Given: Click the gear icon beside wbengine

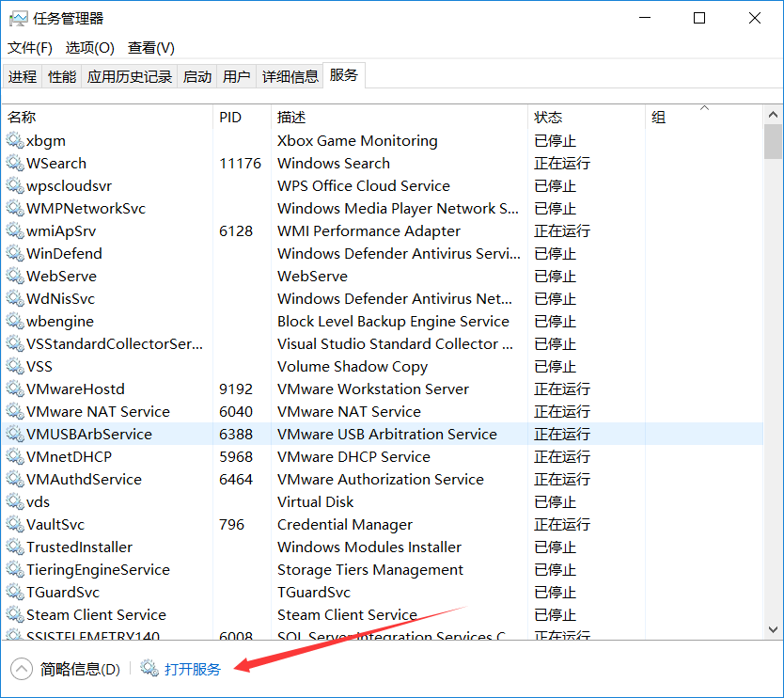Looking at the screenshot, I should click(x=15, y=321).
